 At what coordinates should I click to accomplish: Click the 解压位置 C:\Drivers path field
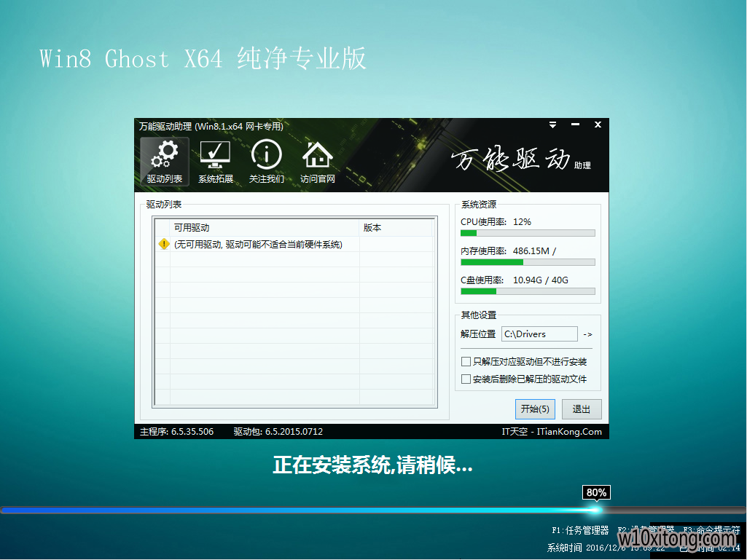point(539,334)
